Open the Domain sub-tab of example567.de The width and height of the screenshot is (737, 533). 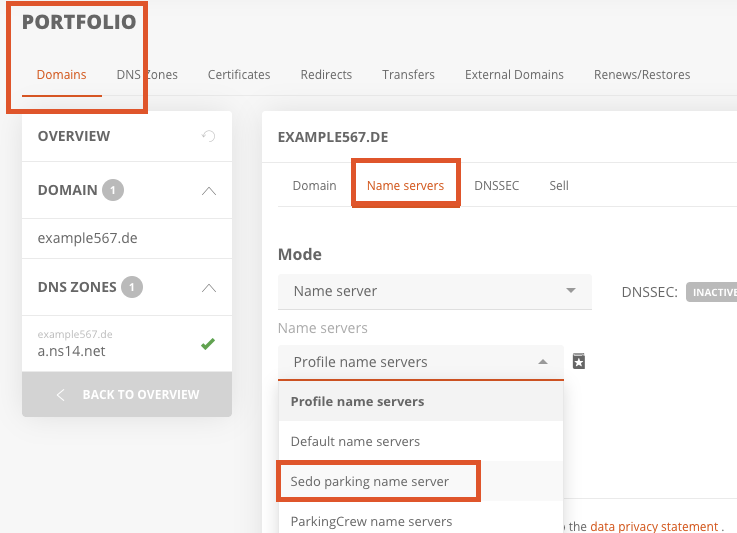click(314, 186)
